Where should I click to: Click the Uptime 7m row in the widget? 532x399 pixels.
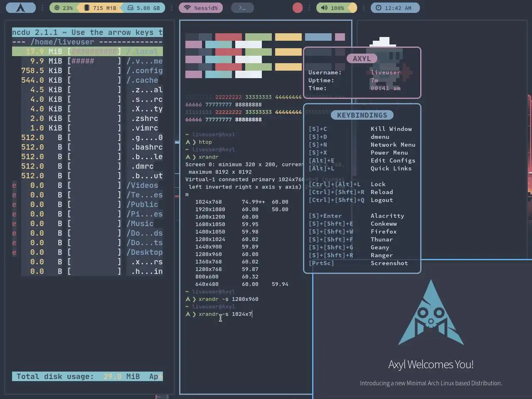[343, 81]
